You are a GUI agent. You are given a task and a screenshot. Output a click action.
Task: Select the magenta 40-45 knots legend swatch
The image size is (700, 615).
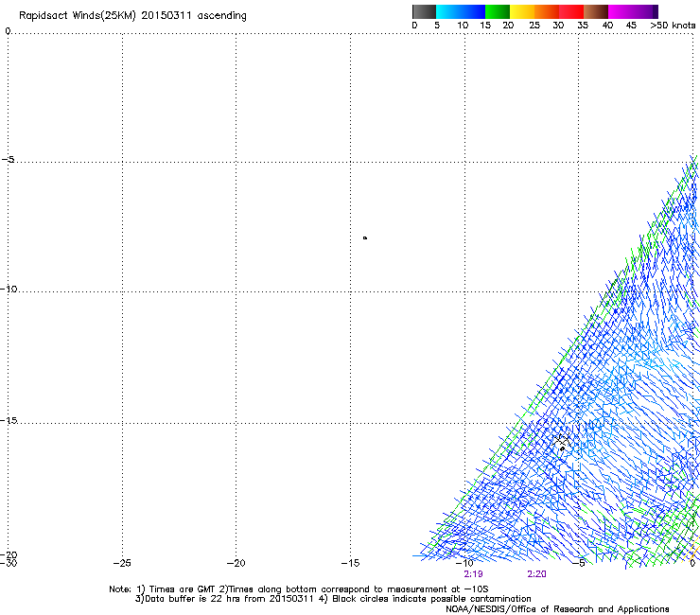(621, 11)
